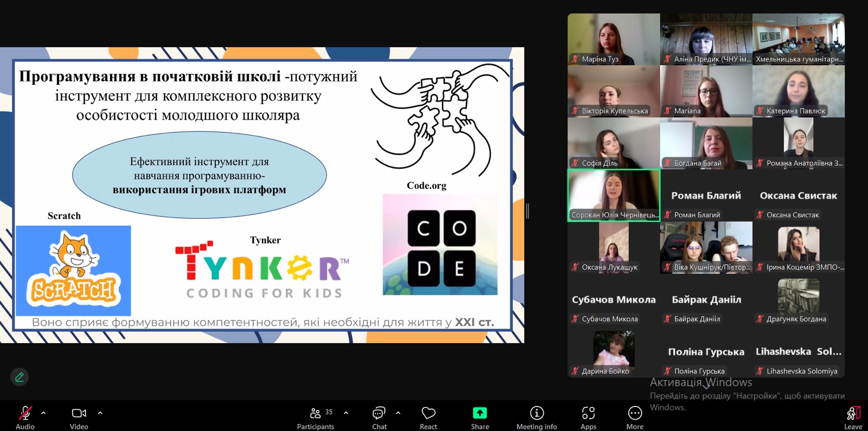Click the green annotate pencil icon
The width and height of the screenshot is (868, 431).
pos(20,377)
